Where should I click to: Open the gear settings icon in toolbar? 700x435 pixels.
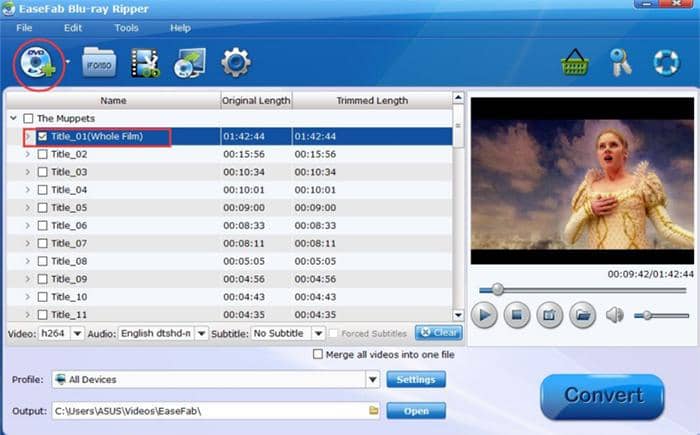(236, 63)
